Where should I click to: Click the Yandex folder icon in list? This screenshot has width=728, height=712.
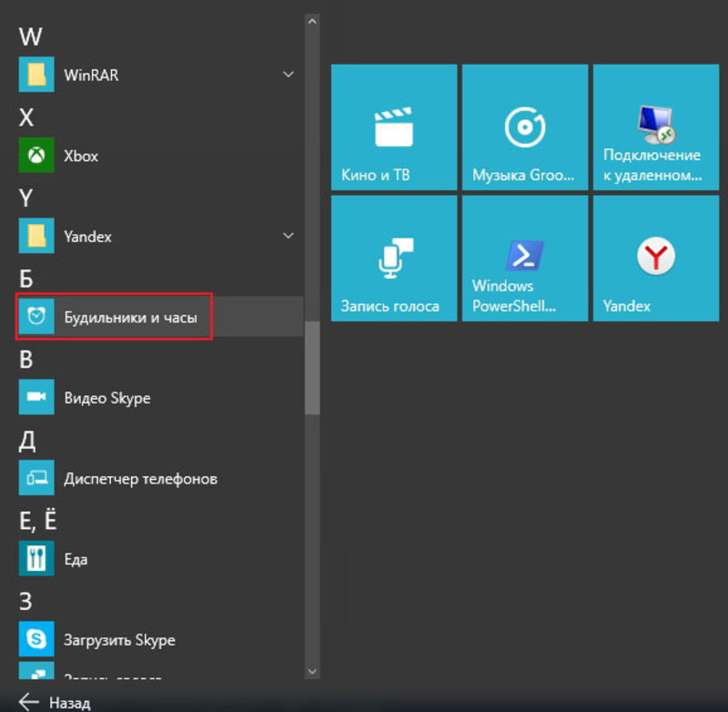click(36, 236)
